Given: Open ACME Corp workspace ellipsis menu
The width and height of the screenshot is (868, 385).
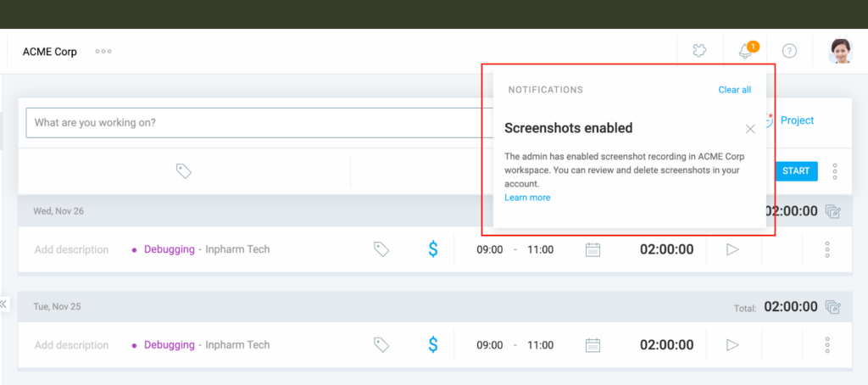Looking at the screenshot, I should click(103, 52).
